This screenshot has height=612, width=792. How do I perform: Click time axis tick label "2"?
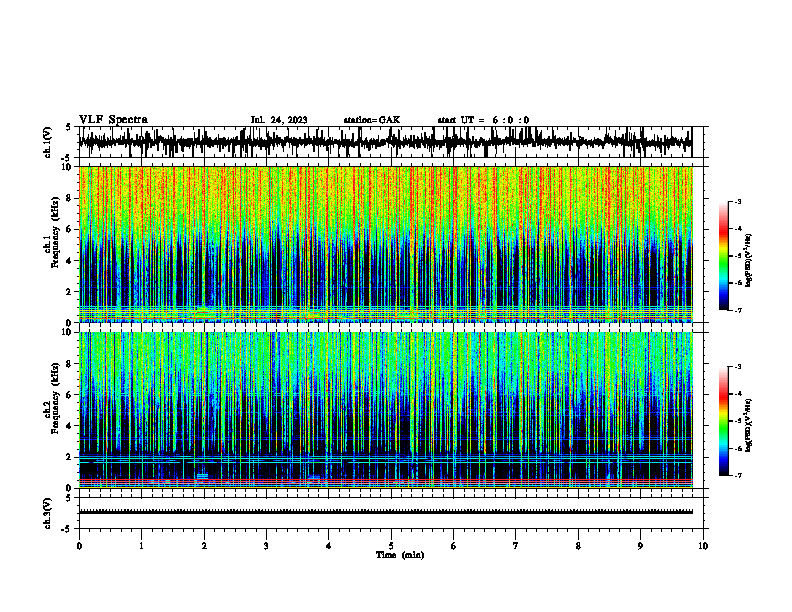204,546
